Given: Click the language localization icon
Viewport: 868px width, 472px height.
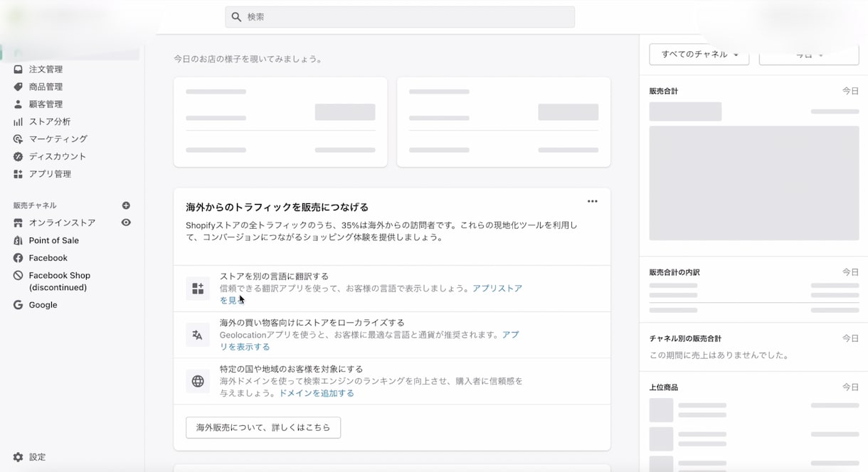Looking at the screenshot, I should [x=198, y=335].
